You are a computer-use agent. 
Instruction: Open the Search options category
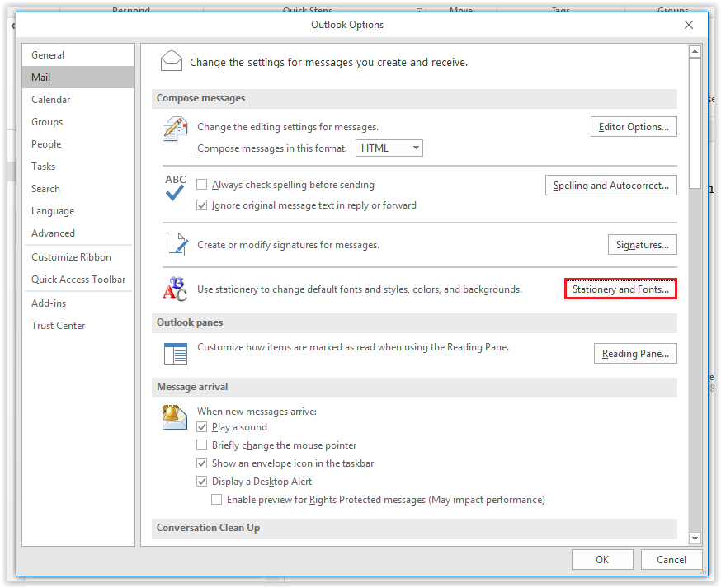78,189
